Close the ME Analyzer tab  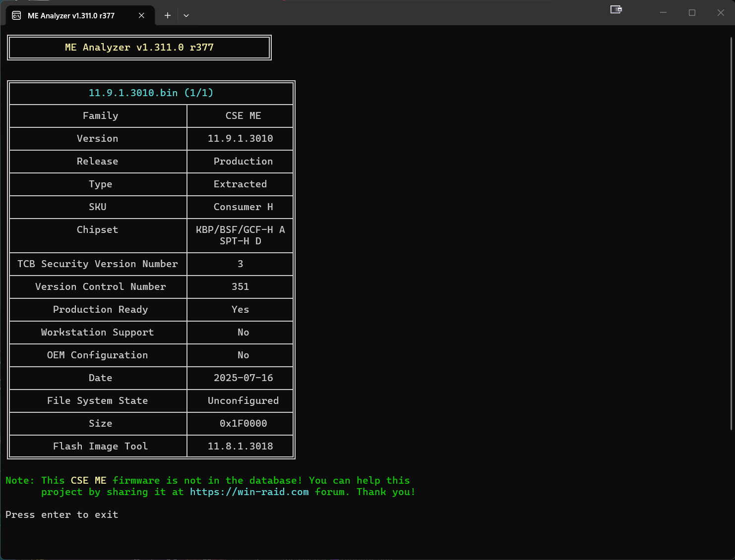[141, 15]
